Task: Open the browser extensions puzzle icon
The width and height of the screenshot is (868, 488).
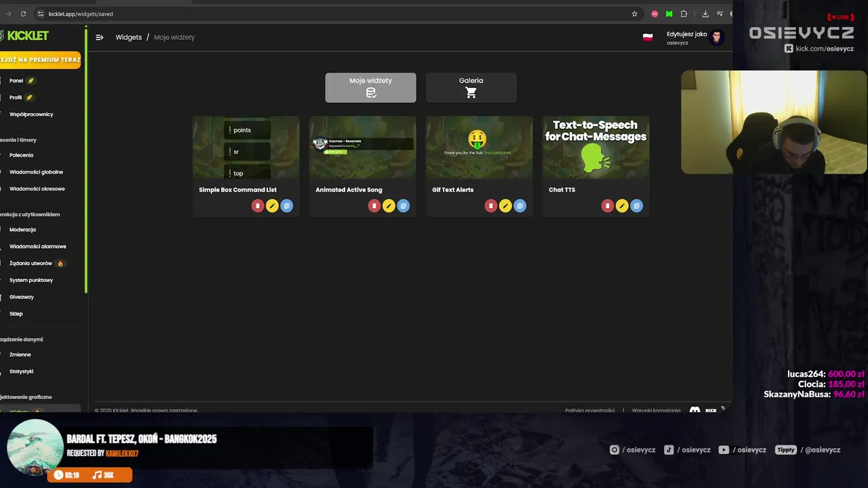Action: [x=684, y=14]
